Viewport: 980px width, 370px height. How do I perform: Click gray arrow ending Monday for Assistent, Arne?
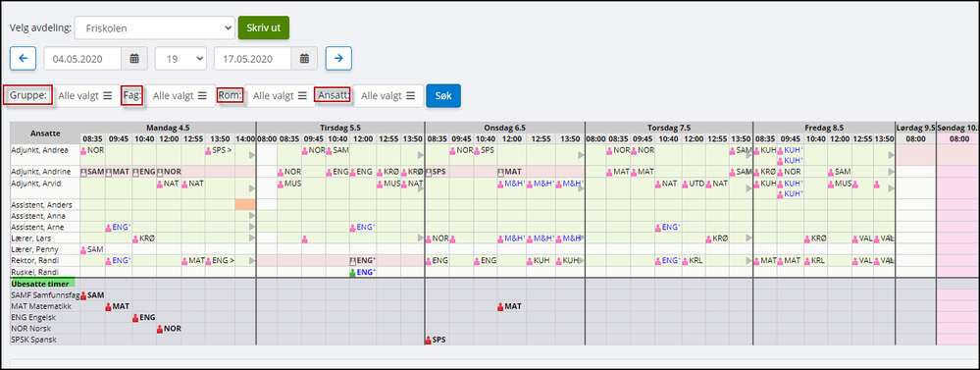tap(252, 227)
